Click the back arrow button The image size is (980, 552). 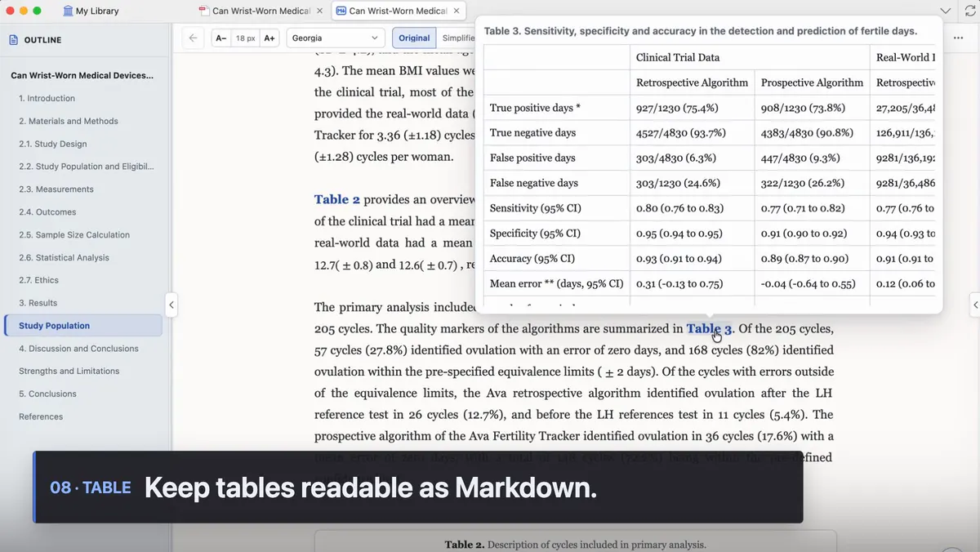[x=193, y=38]
